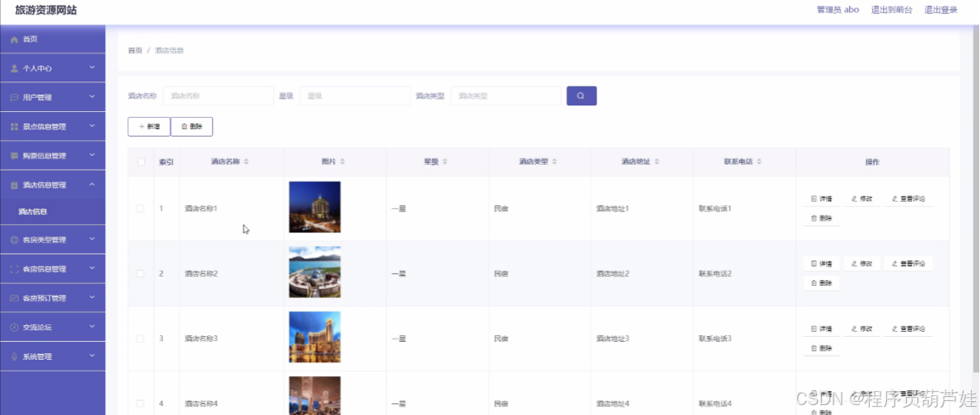Click the icon beside 客房预订管理

coord(14,298)
